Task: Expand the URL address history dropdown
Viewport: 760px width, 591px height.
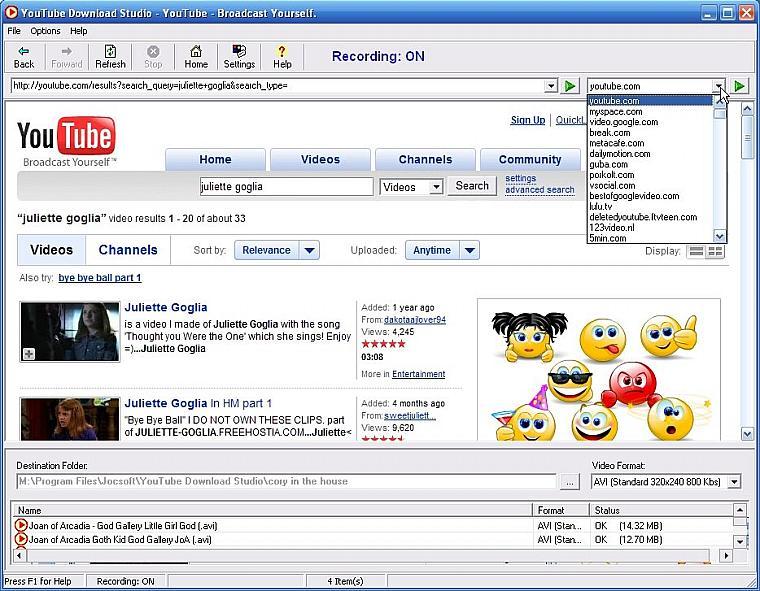Action: pyautogui.click(x=551, y=86)
